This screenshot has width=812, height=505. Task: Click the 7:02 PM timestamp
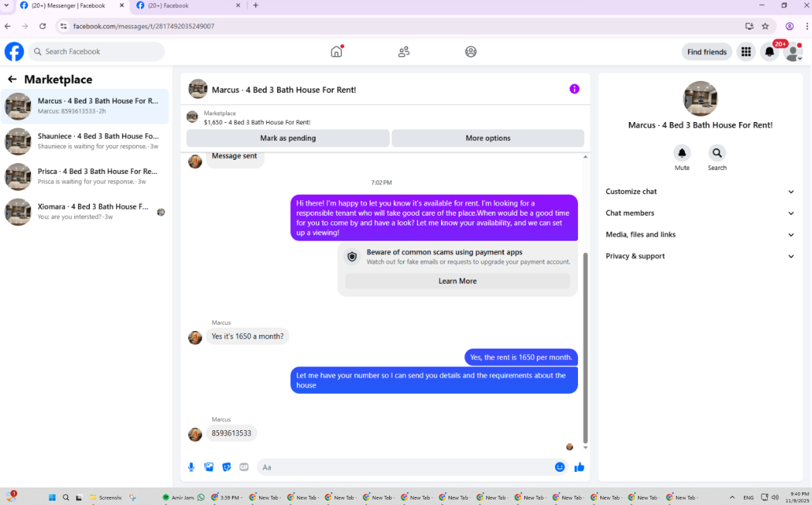coord(381,183)
